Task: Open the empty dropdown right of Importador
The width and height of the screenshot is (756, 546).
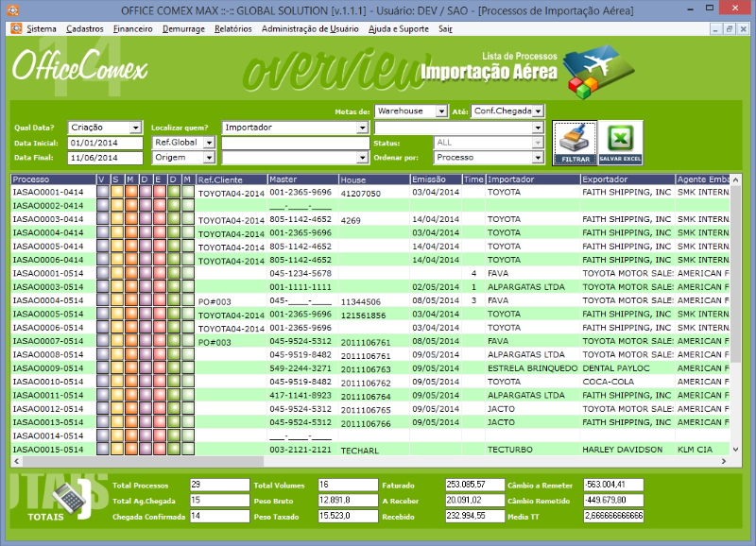Action: tap(538, 128)
